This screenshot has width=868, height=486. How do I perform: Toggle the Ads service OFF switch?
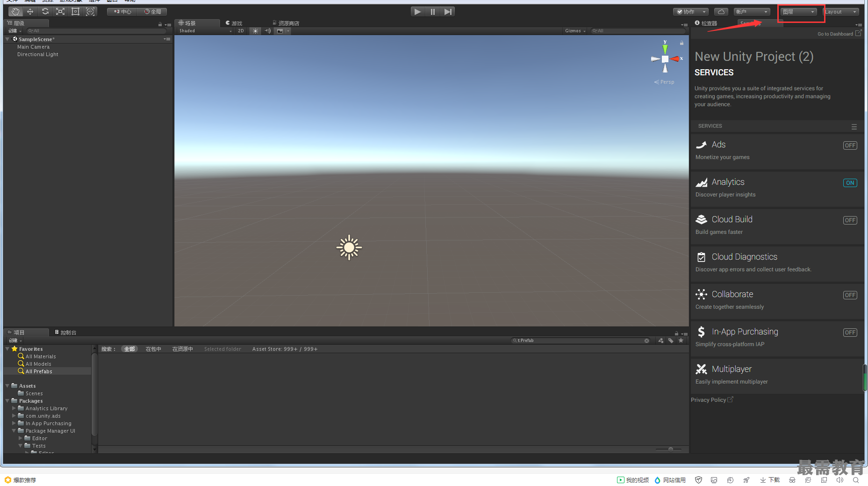(850, 145)
